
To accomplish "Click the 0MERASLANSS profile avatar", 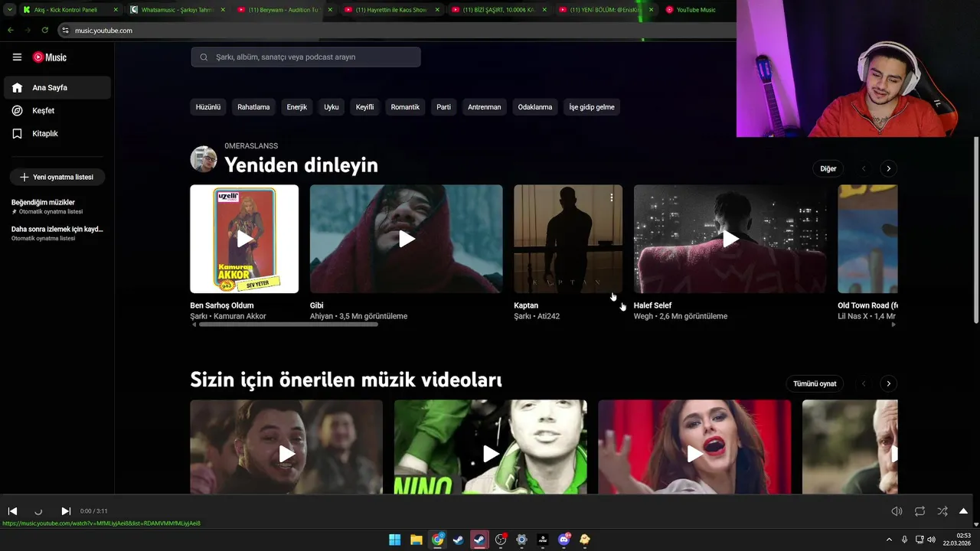I will 204,159.
